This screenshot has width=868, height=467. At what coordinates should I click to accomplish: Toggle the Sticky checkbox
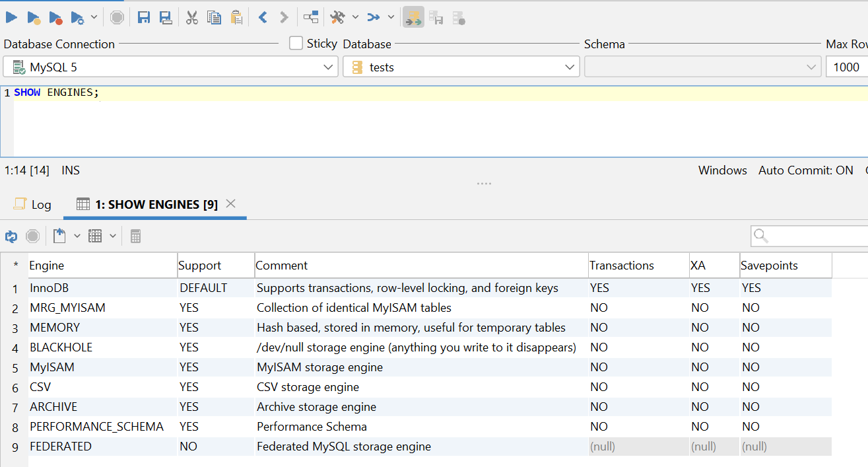coord(296,44)
